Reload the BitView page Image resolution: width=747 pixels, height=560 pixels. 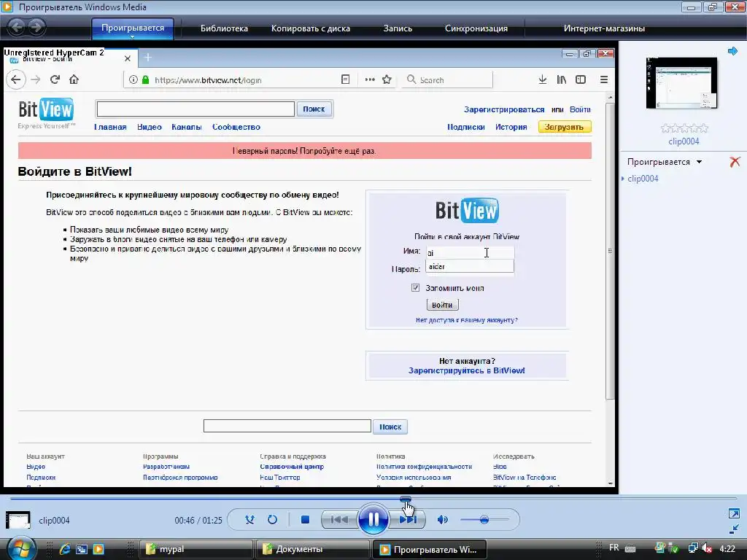[55, 79]
